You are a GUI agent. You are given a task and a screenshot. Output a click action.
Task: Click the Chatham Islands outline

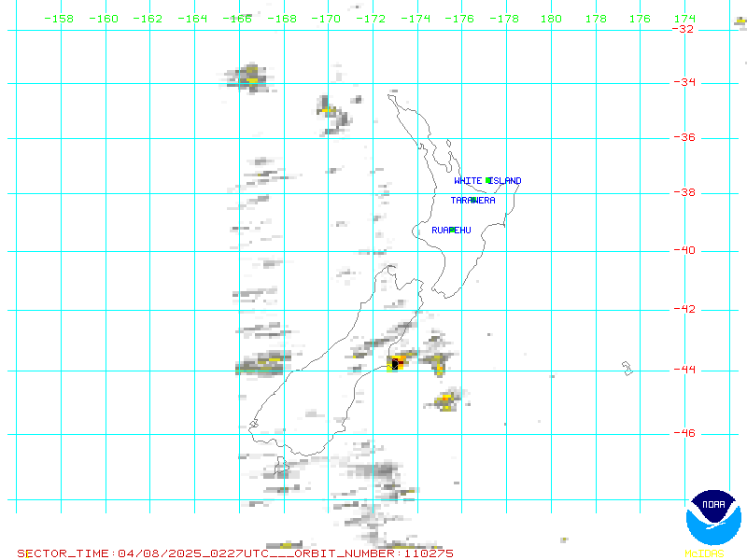click(x=627, y=369)
